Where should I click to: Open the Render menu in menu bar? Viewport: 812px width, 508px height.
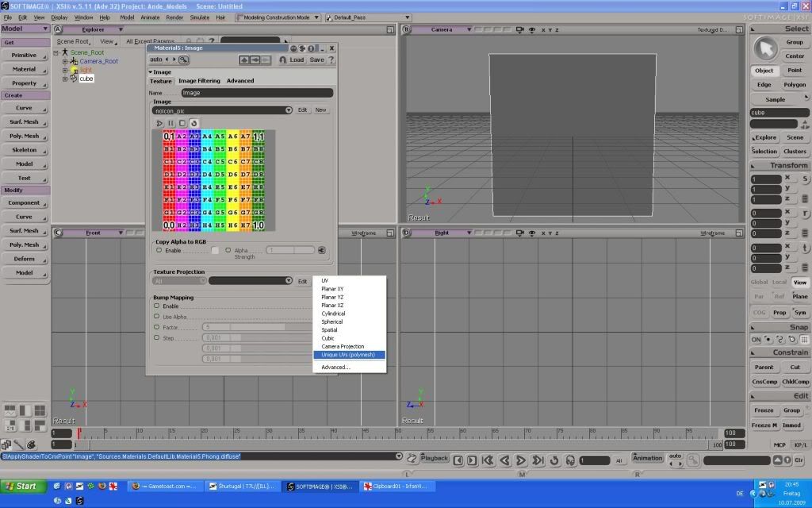pyautogui.click(x=174, y=17)
